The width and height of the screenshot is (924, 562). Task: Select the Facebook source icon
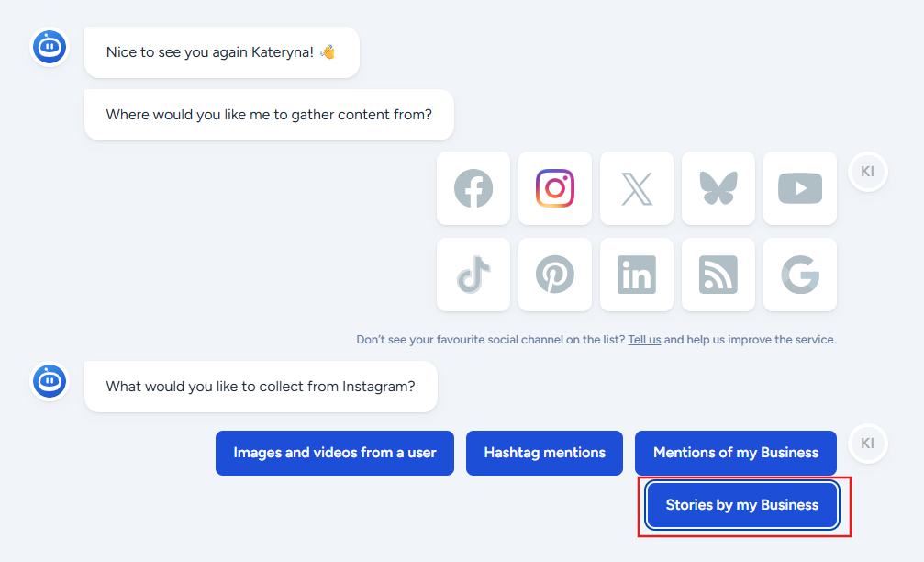point(473,188)
